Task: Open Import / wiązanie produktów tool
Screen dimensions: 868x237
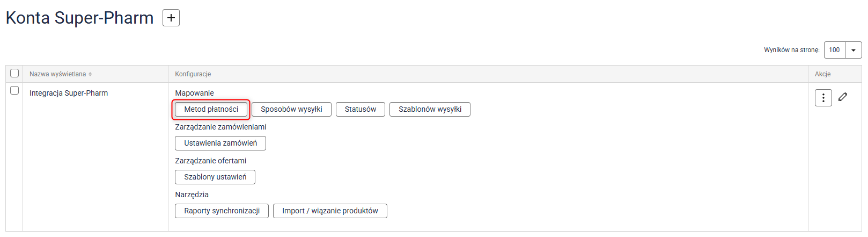Action: pyautogui.click(x=330, y=211)
